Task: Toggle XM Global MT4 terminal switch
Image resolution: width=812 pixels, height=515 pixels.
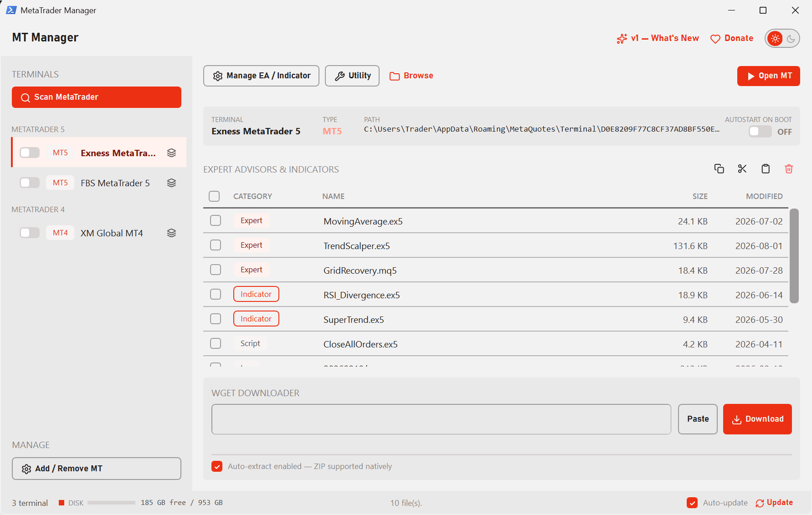Action: [x=30, y=233]
